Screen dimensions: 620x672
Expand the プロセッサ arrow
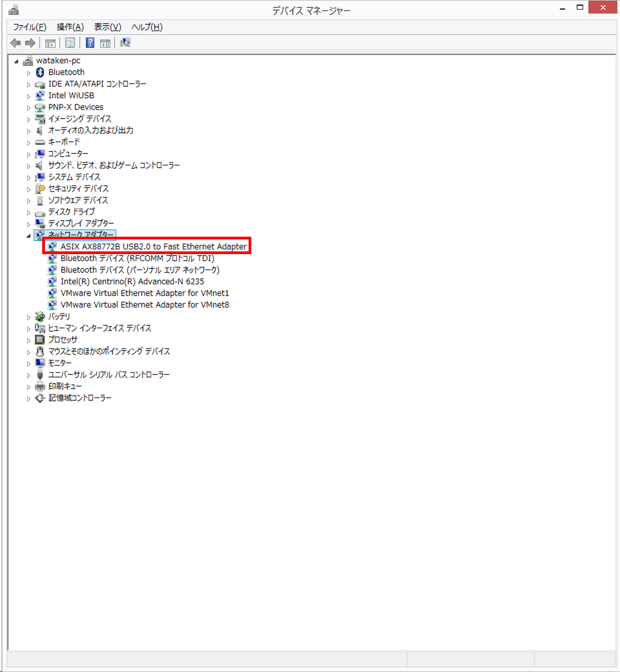pyautogui.click(x=28, y=340)
